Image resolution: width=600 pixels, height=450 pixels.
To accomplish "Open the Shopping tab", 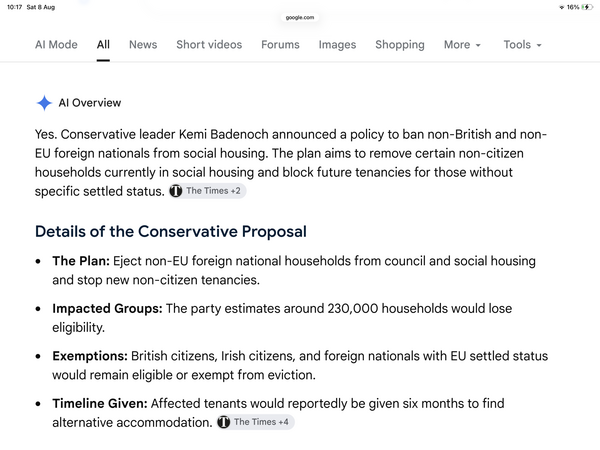I will click(x=400, y=45).
